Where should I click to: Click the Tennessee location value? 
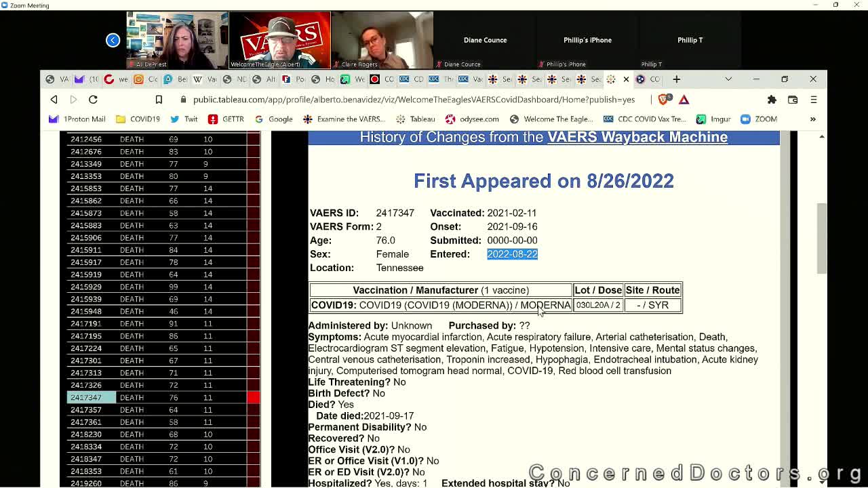pyautogui.click(x=399, y=268)
